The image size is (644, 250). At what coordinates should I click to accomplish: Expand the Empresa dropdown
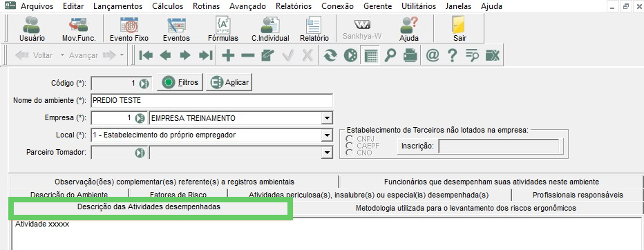click(x=327, y=118)
